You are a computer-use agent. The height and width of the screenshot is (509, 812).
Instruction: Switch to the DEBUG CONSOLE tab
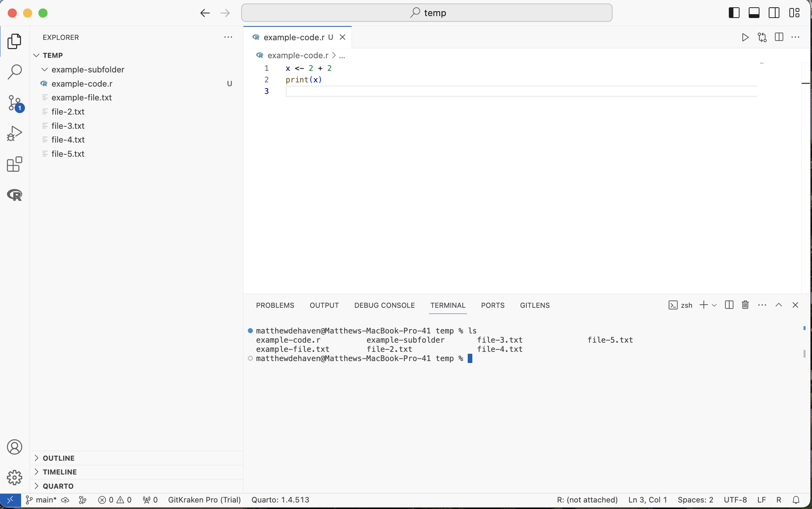384,305
